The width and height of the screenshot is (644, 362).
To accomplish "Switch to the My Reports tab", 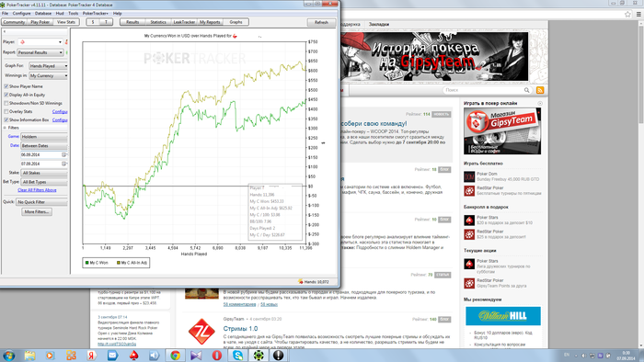I will point(210,22).
